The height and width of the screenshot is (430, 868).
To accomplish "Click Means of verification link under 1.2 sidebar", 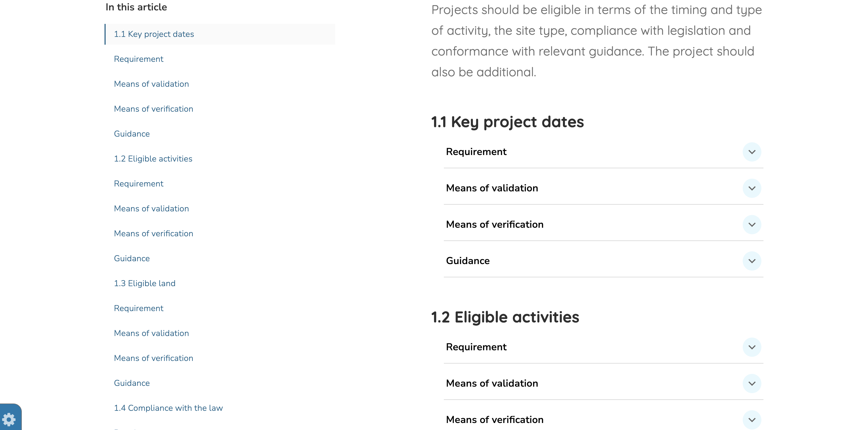I will 153,233.
